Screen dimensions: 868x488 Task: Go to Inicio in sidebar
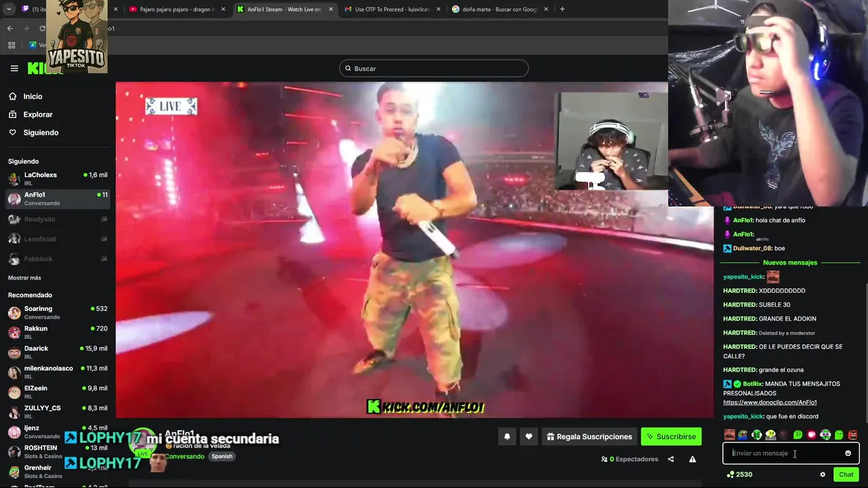tap(33, 96)
